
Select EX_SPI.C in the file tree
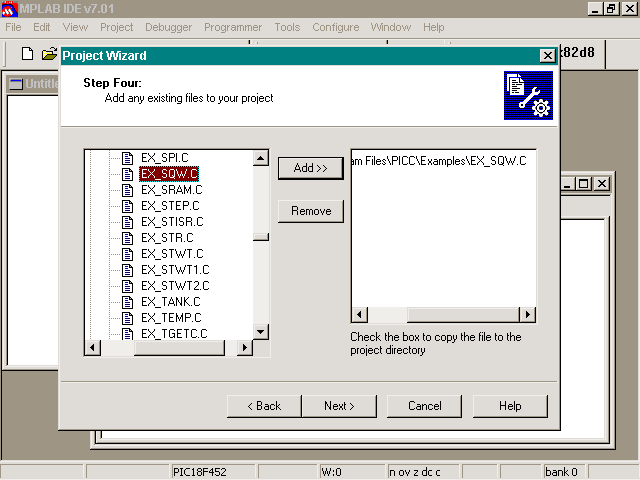click(x=164, y=158)
